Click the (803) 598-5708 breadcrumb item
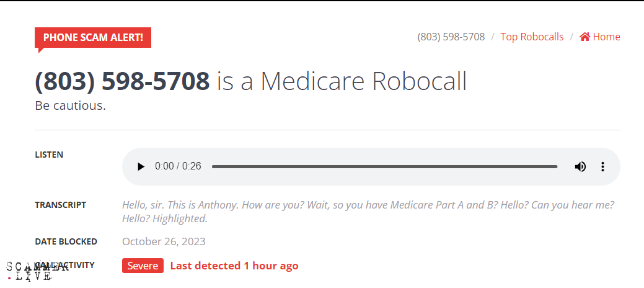 click(x=451, y=37)
